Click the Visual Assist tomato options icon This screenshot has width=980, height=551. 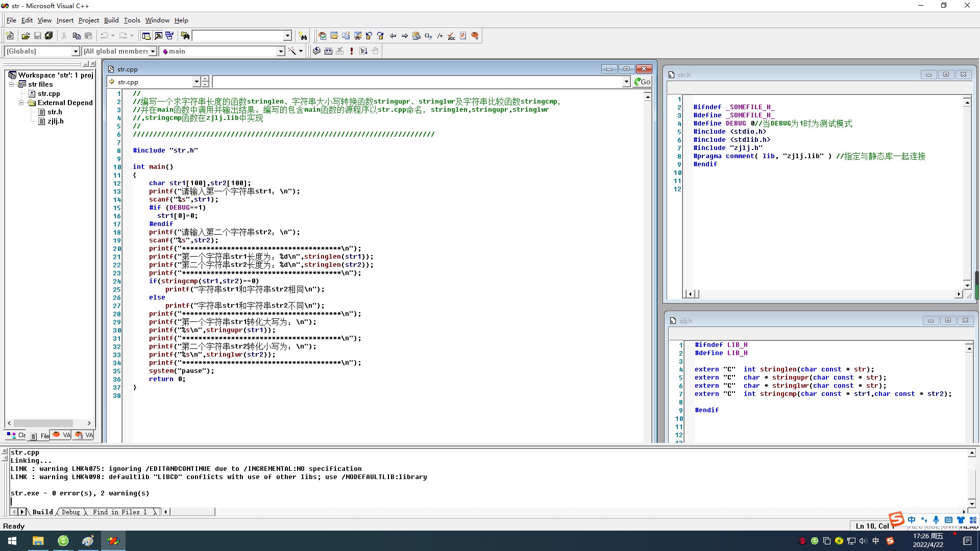point(475,36)
